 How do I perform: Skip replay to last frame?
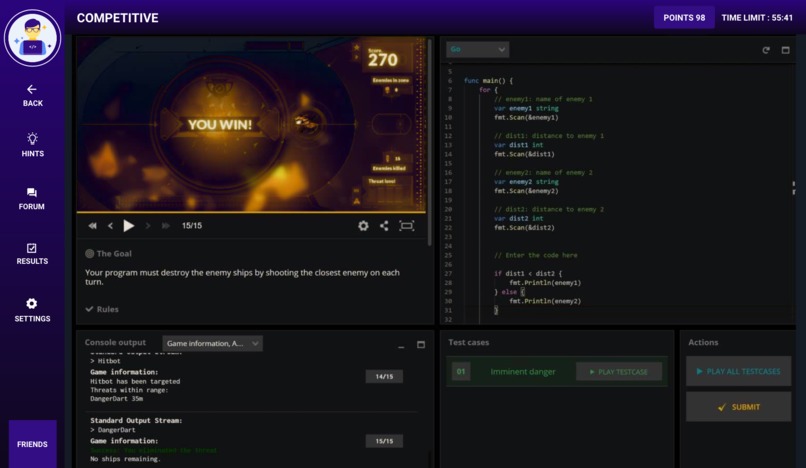(166, 226)
